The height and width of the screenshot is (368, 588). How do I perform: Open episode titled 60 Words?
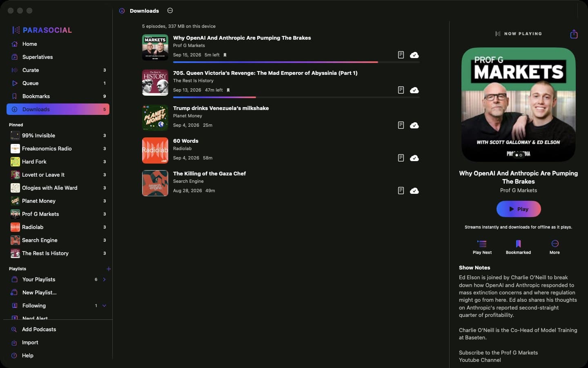[186, 141]
